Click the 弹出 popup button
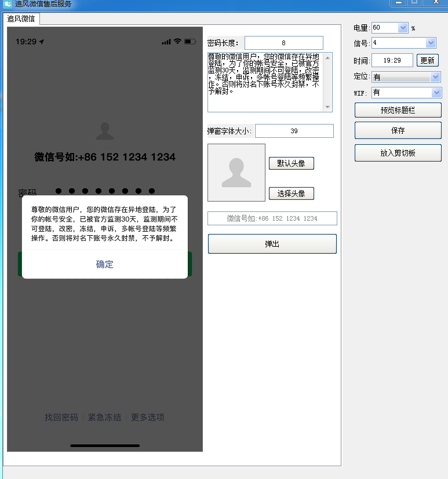The width and height of the screenshot is (448, 479). [x=272, y=244]
